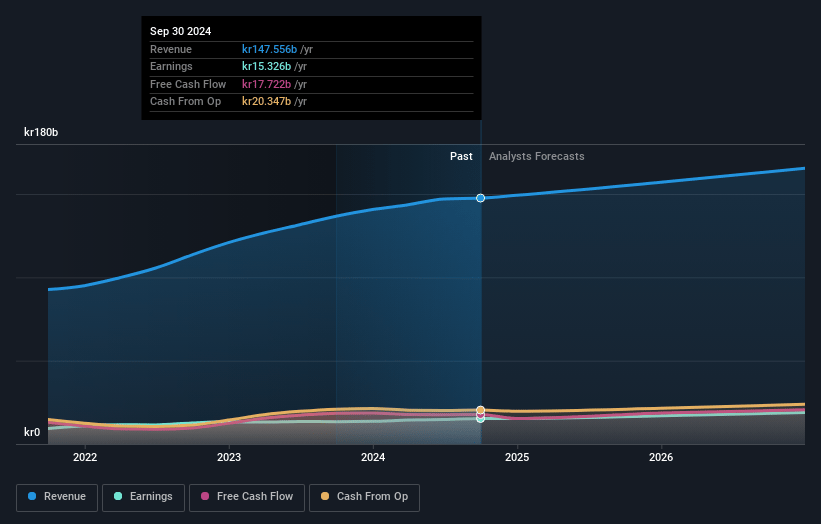Image resolution: width=821 pixels, height=524 pixels.
Task: Click the 2025 x-axis label
Action: [517, 457]
